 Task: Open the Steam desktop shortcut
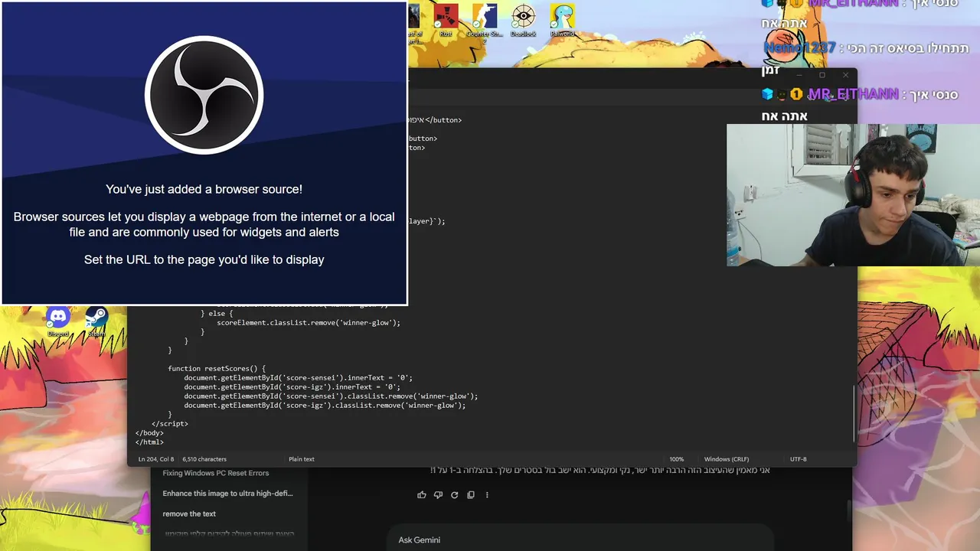(x=96, y=321)
